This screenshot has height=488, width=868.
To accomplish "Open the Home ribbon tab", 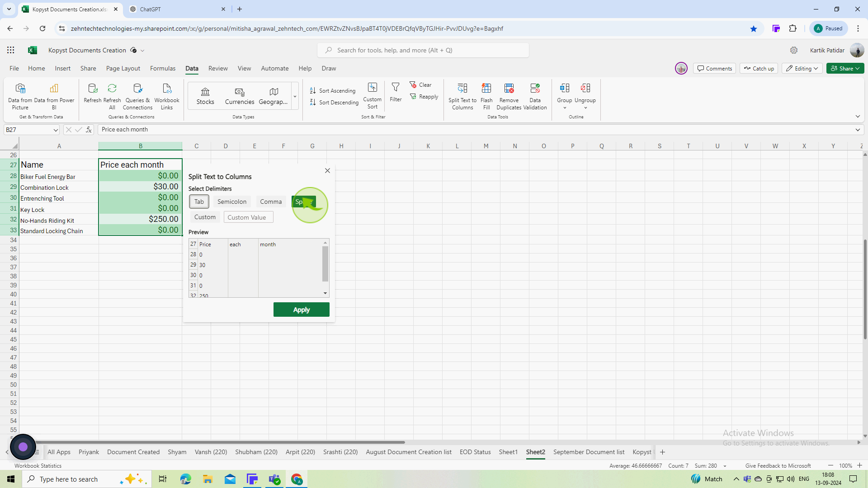I will click(x=37, y=68).
